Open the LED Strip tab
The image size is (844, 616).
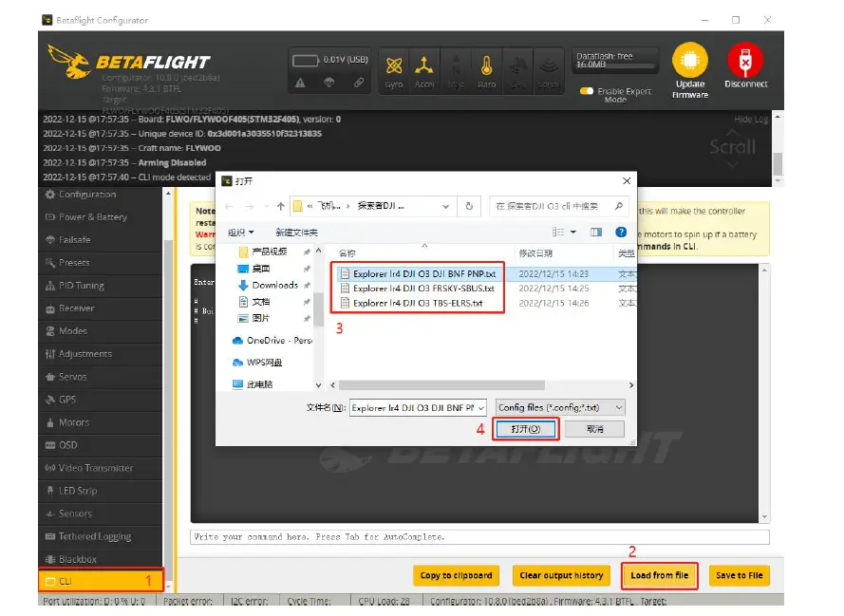tap(100, 491)
